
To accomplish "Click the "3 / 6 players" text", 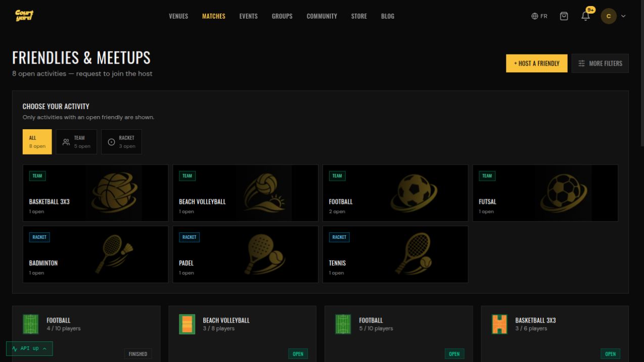I will click(x=531, y=329).
